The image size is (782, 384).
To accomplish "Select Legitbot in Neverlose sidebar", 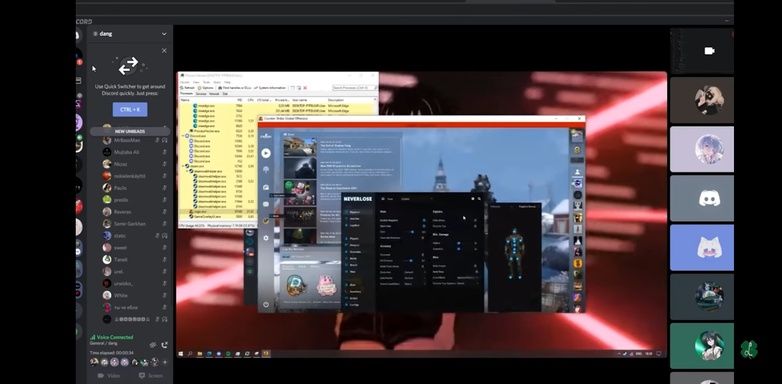I will coord(355,225).
